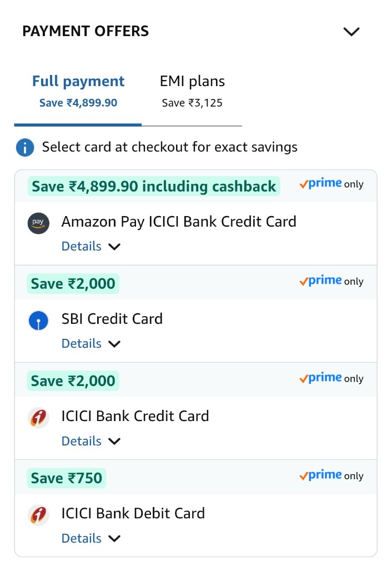
Task: Click the SBI bank logo icon
Action: coord(38,320)
